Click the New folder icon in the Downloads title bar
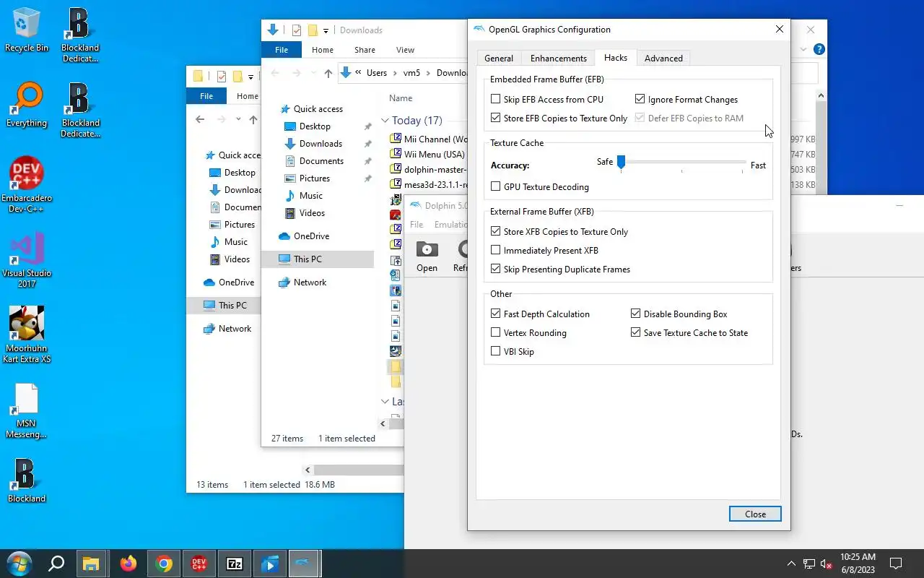This screenshot has height=578, width=924. [x=313, y=30]
